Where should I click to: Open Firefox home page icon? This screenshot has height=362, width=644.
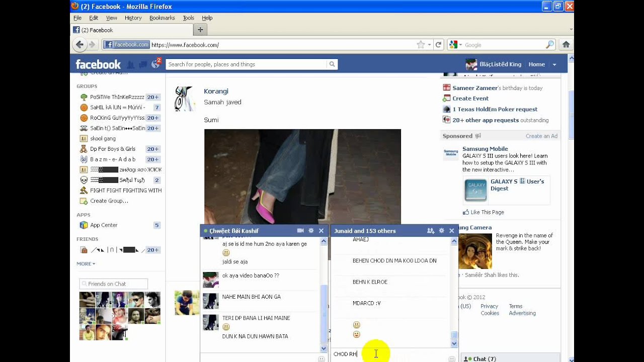(566, 45)
